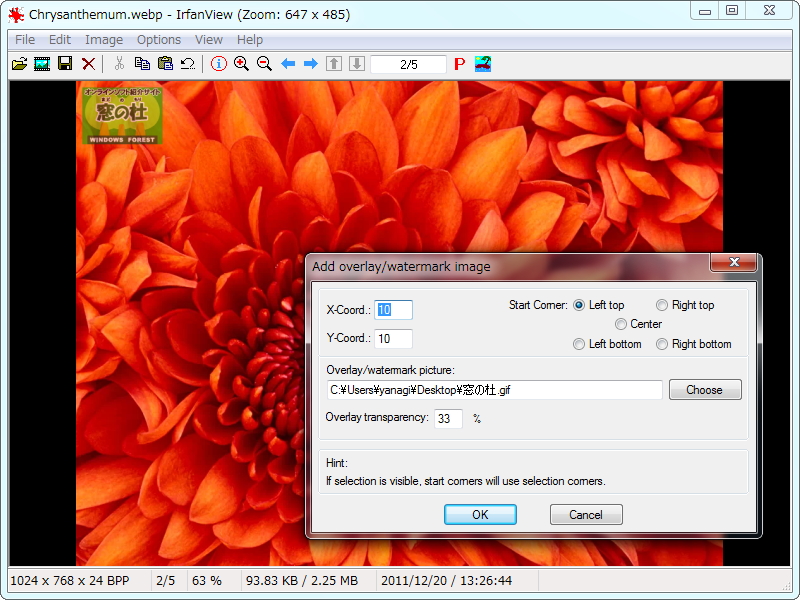Image resolution: width=800 pixels, height=600 pixels.
Task: Edit the Overlay transparency value field
Action: pos(448,418)
